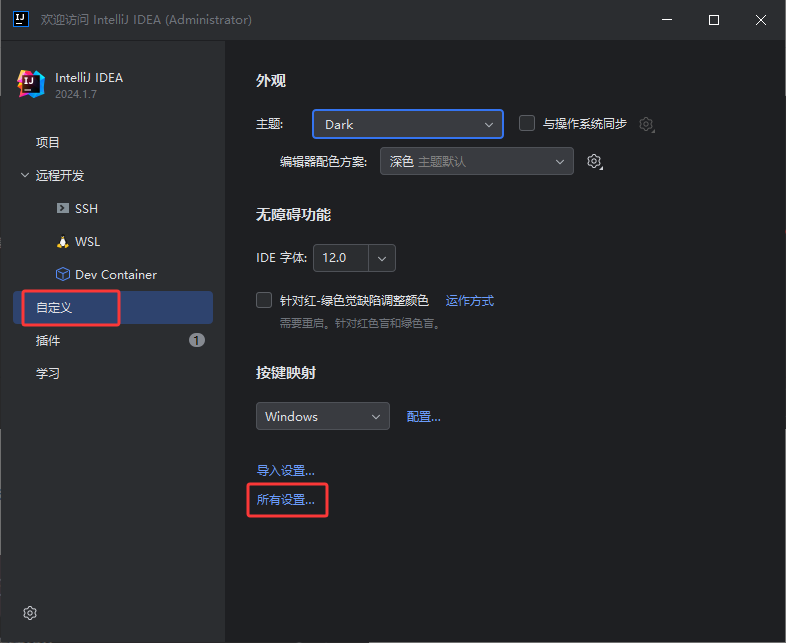Click the SSH terminal icon

coord(63,209)
